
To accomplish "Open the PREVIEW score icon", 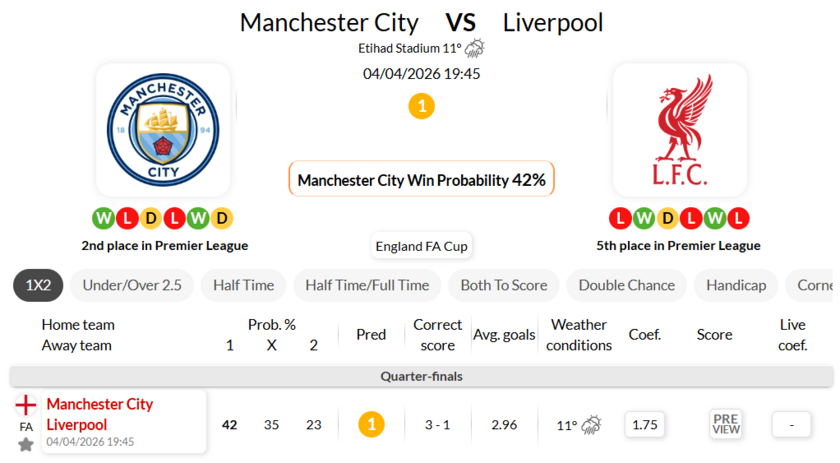I will click(x=726, y=424).
